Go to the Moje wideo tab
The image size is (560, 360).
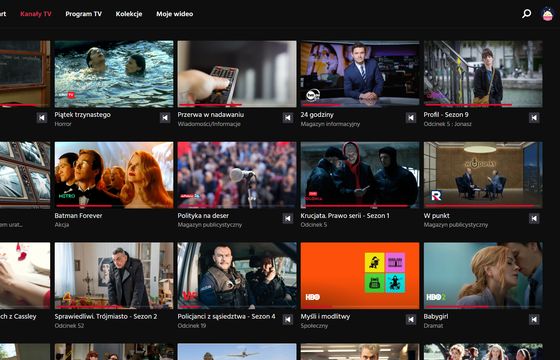tap(175, 14)
